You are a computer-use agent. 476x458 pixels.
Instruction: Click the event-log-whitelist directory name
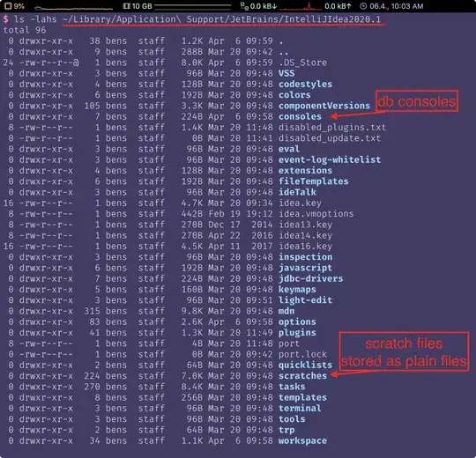[330, 159]
